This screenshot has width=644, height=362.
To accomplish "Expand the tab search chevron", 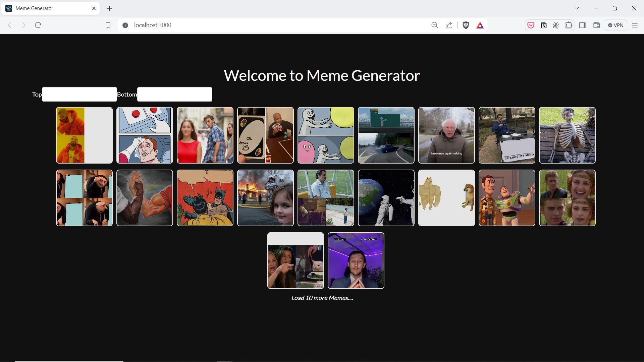I will coord(577,8).
